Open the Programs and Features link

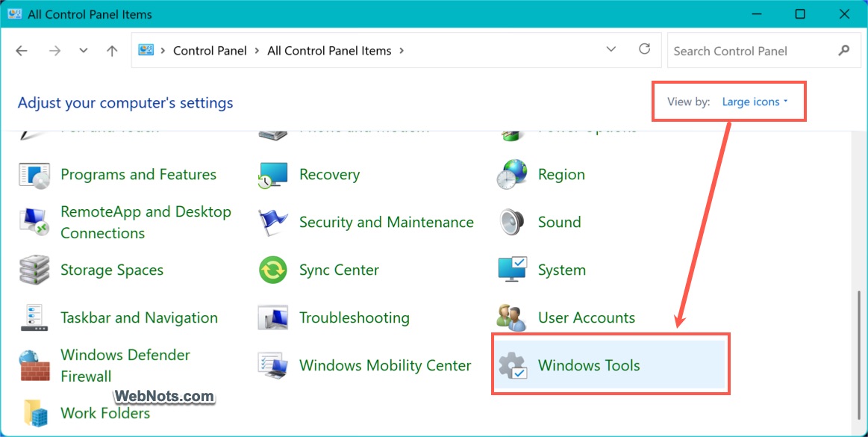click(x=138, y=175)
